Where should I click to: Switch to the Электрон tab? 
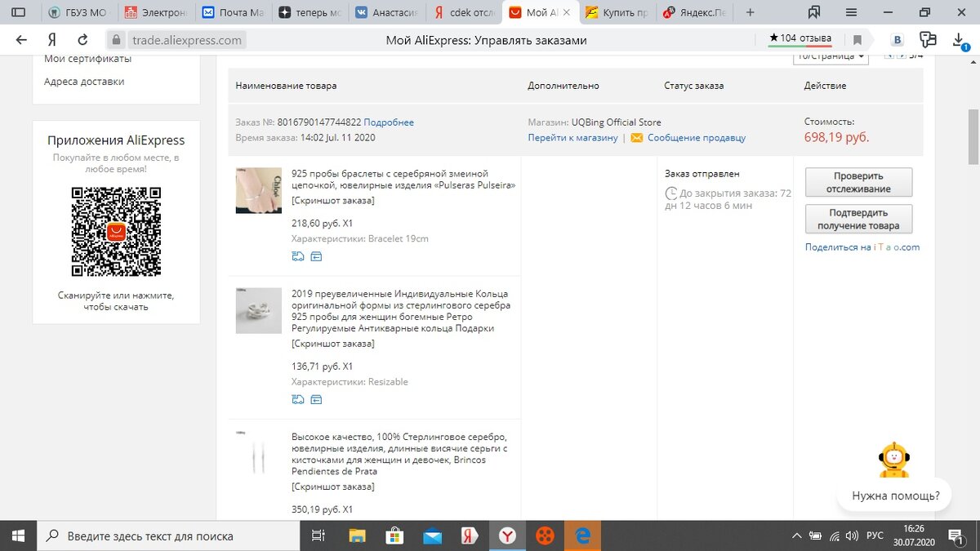coord(155,12)
